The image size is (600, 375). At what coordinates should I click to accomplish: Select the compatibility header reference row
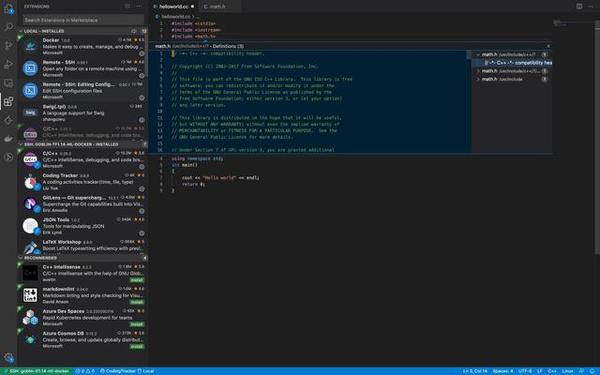512,63
